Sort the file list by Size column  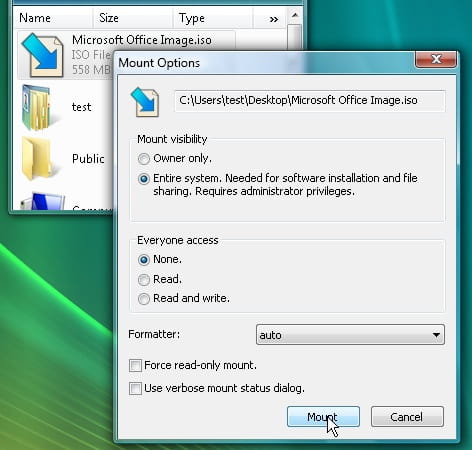click(133, 18)
